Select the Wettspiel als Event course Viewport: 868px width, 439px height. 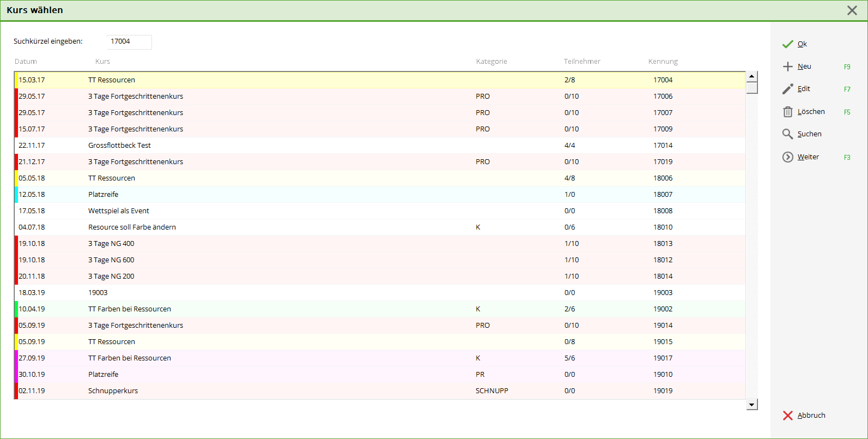tap(118, 211)
